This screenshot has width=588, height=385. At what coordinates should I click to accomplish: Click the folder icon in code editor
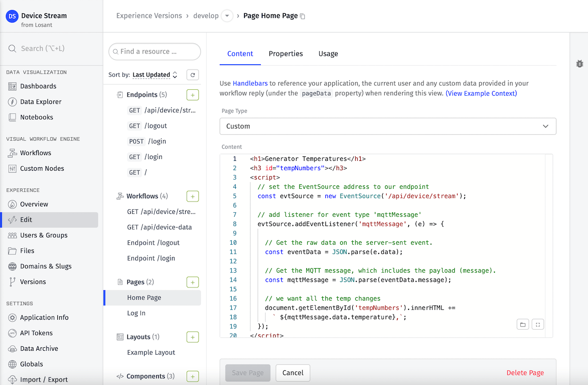523,325
